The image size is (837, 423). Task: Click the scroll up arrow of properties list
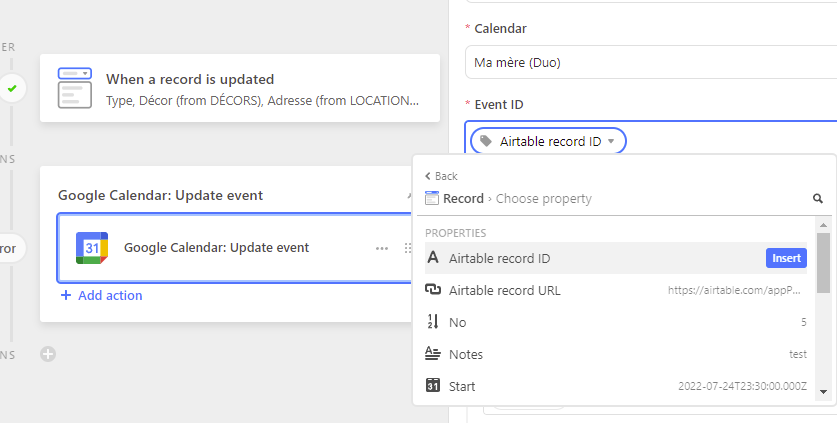[x=823, y=225]
